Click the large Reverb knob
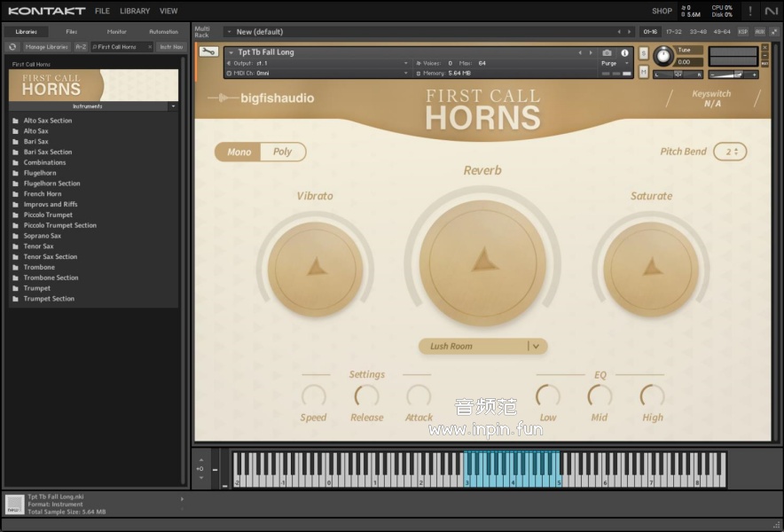 tap(482, 262)
